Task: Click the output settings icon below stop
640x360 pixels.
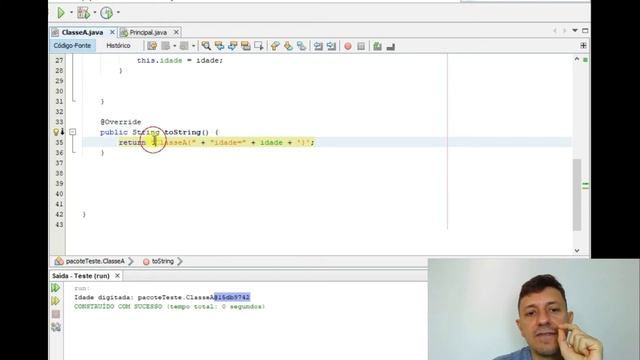Action: tap(56, 327)
